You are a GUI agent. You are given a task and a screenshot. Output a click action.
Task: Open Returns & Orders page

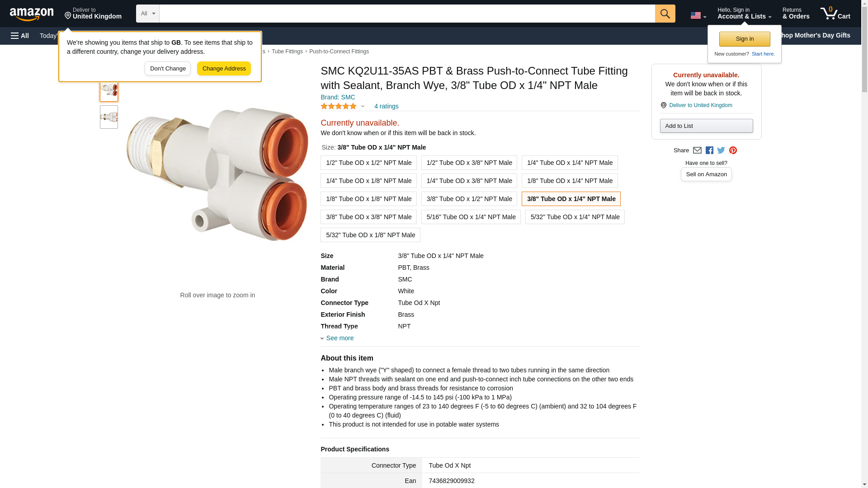pyautogui.click(x=796, y=14)
